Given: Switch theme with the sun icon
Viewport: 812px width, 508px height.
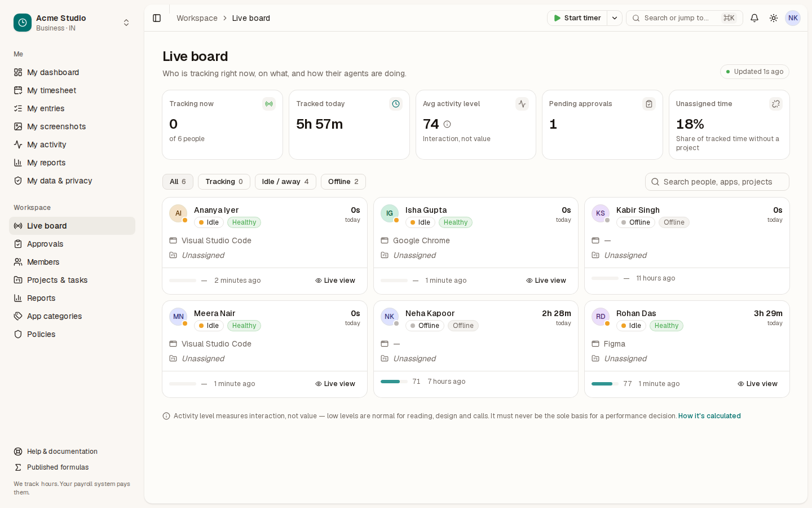Looking at the screenshot, I should click(774, 18).
